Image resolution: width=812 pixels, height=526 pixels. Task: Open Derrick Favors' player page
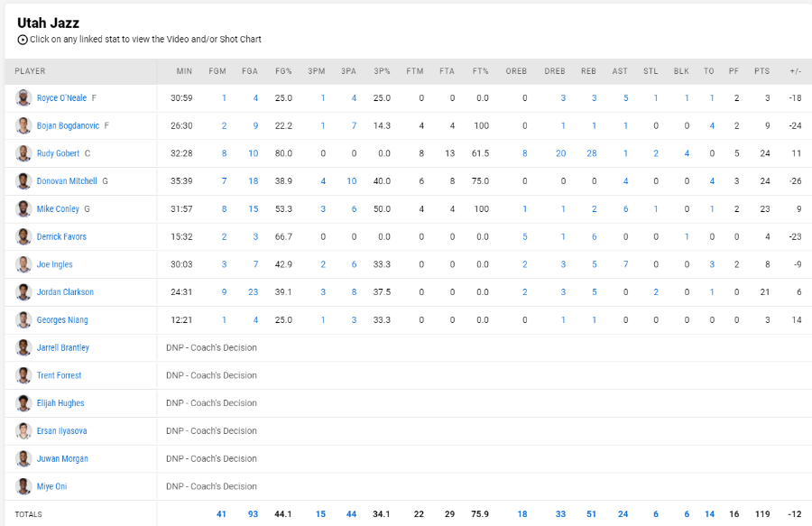(x=61, y=236)
